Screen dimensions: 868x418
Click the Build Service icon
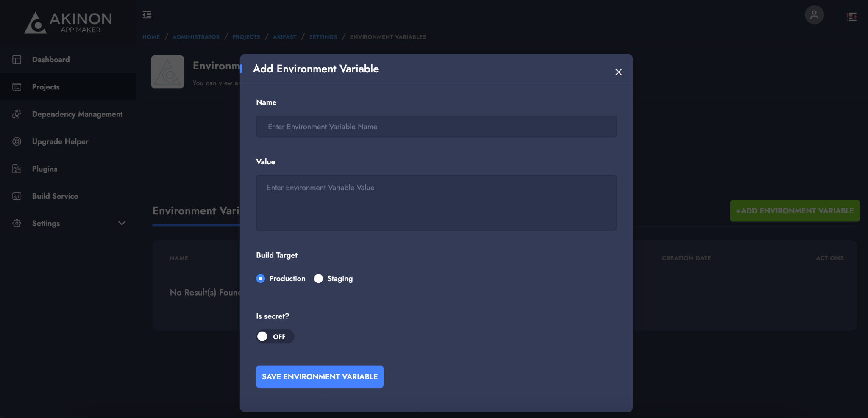pyautogui.click(x=17, y=196)
